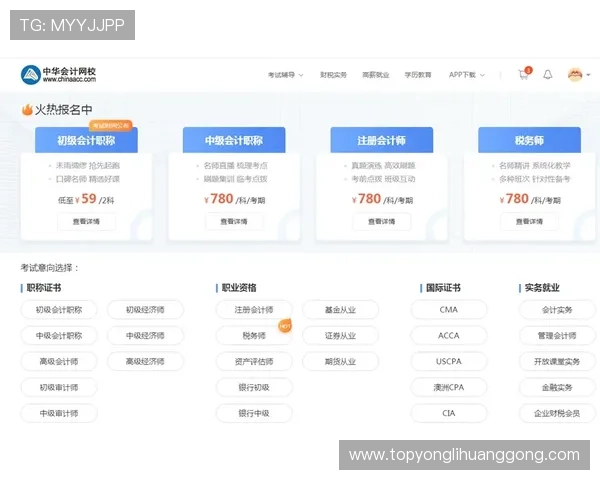Choose 中级经济师 exam option

click(145, 336)
